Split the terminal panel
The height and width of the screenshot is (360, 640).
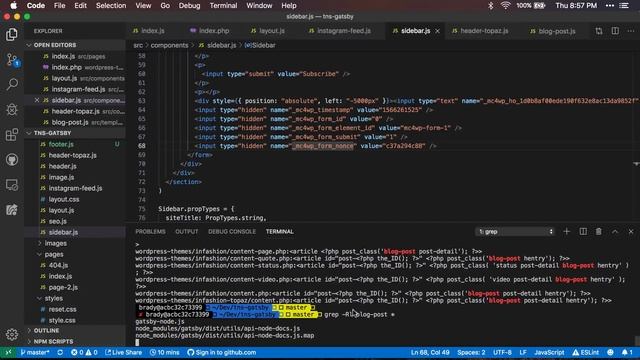583,231
